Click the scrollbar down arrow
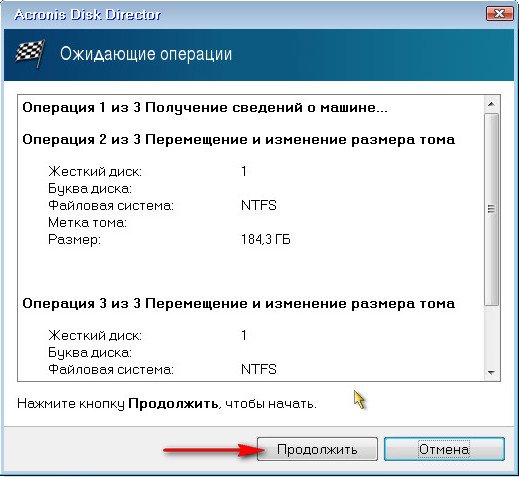The image size is (519, 477). 491,373
